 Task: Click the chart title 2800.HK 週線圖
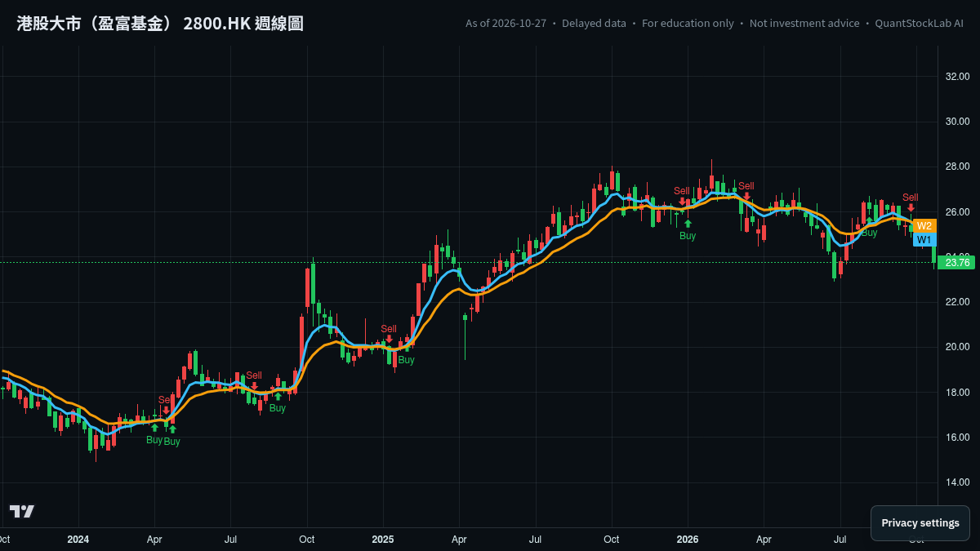pos(243,23)
